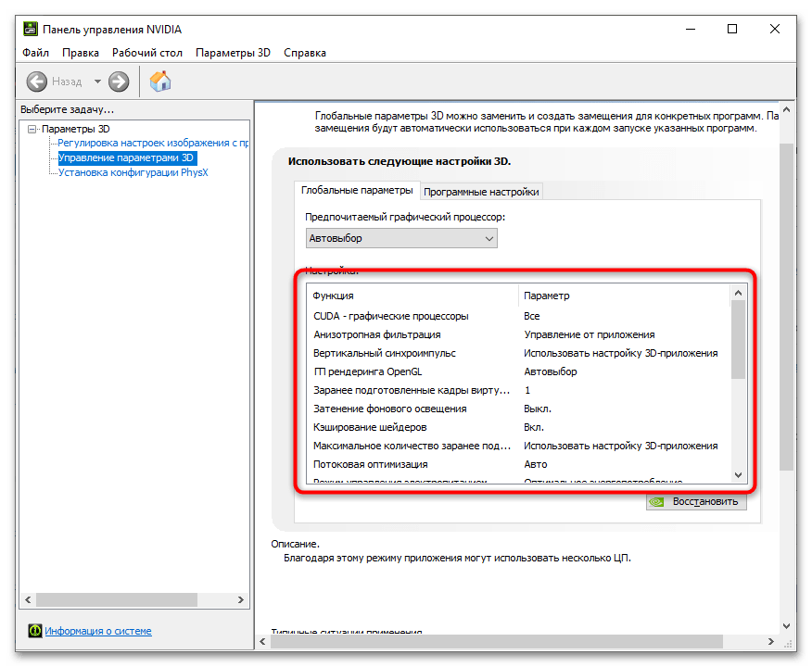Click task tree scroll right arrow
The height and width of the screenshot is (667, 812).
[241, 599]
